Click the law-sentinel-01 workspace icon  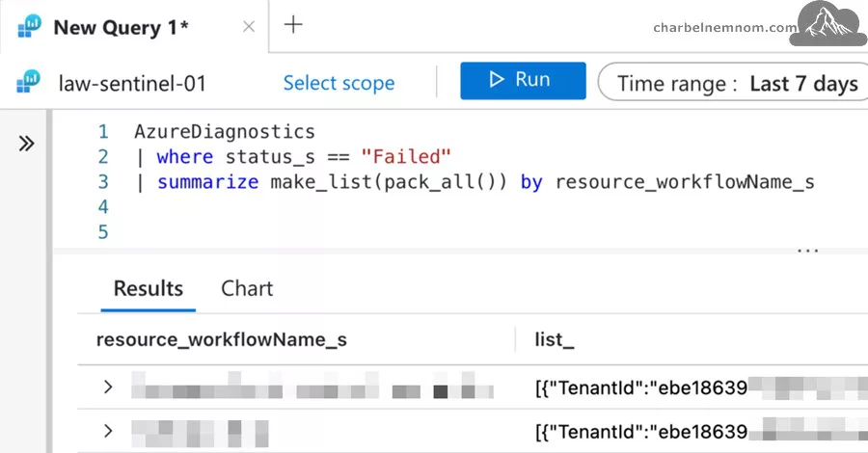28,82
